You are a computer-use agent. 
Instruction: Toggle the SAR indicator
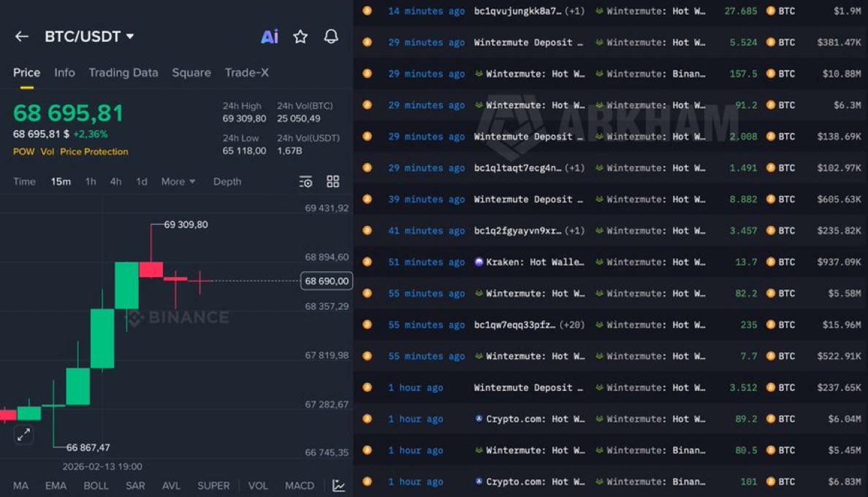coord(135,485)
